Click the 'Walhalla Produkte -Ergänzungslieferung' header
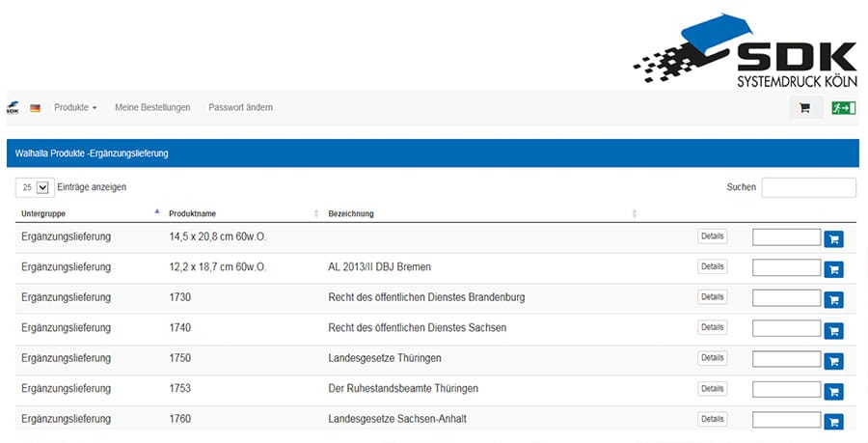The image size is (868, 443). pyautogui.click(x=92, y=153)
